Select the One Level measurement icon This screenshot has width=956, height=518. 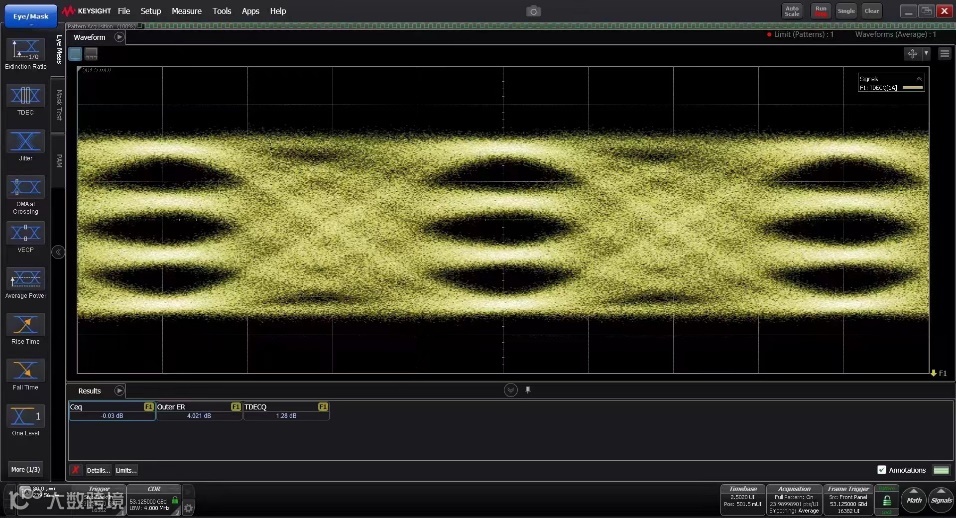coord(25,416)
